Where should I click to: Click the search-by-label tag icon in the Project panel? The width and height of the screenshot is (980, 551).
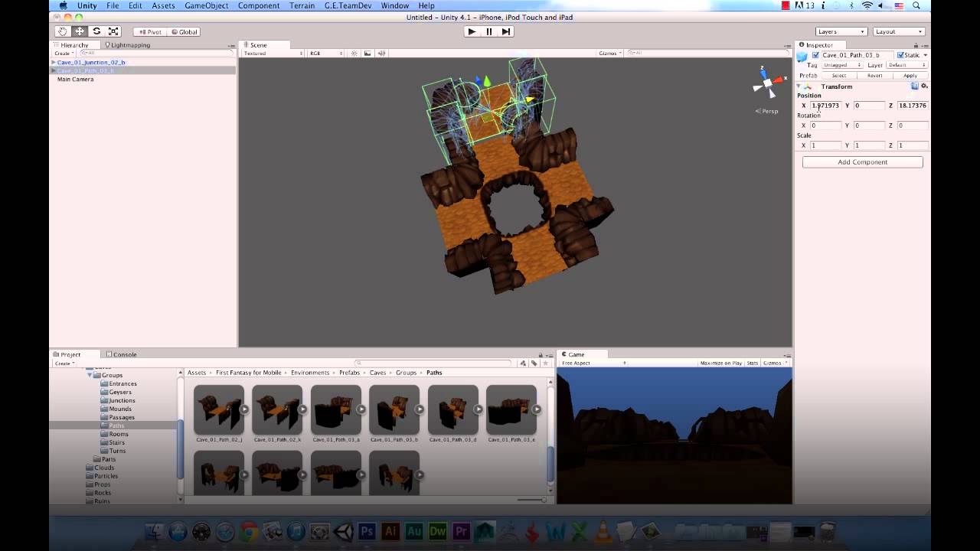point(534,364)
